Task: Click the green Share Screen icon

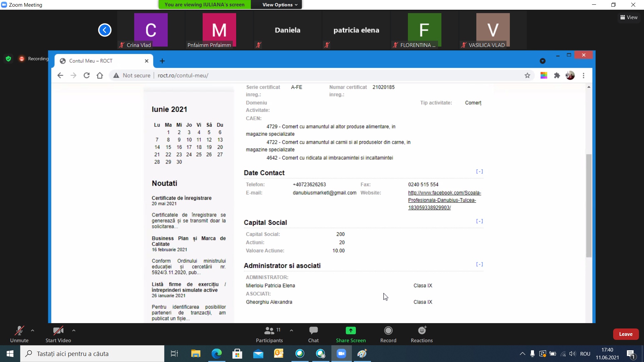Action: point(351,331)
